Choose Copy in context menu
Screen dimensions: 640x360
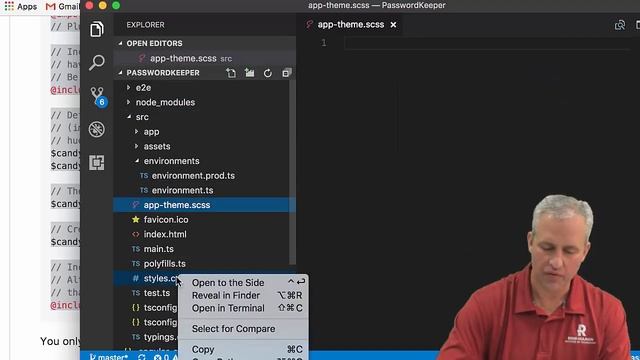[244, 349]
